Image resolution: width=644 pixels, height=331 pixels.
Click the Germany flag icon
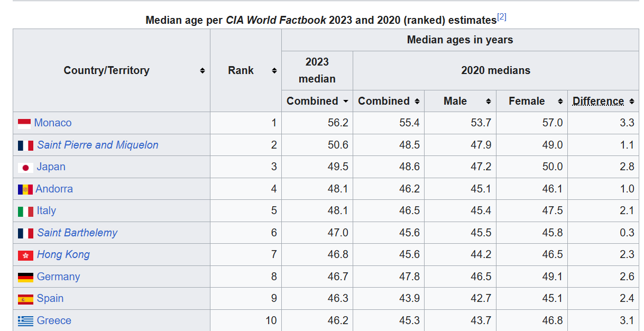tap(25, 277)
